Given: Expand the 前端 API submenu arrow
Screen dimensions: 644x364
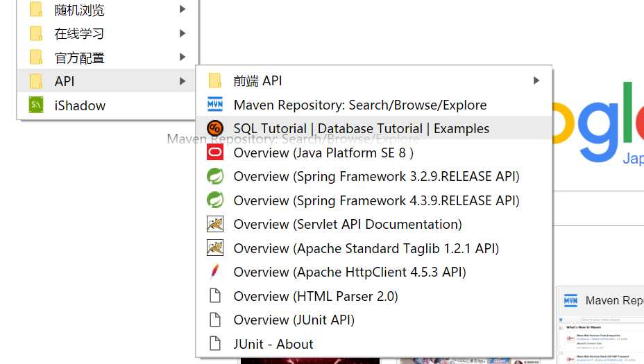Looking at the screenshot, I should pyautogui.click(x=536, y=80).
